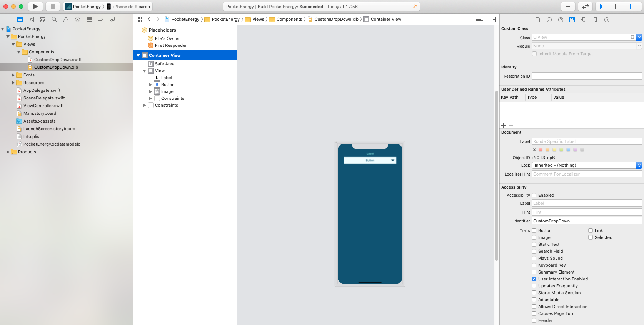Enable the Accessibility Enabled checkbox
The height and width of the screenshot is (325, 644).
[x=534, y=195]
